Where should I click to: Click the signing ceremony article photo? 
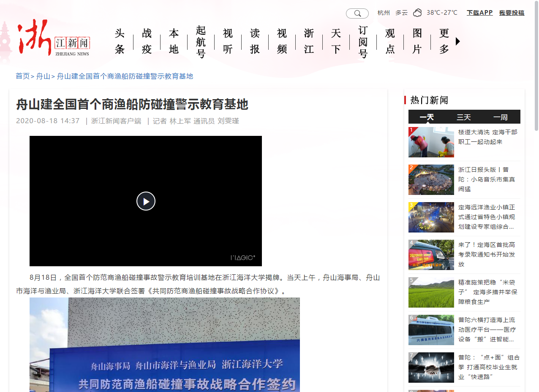(x=165, y=345)
